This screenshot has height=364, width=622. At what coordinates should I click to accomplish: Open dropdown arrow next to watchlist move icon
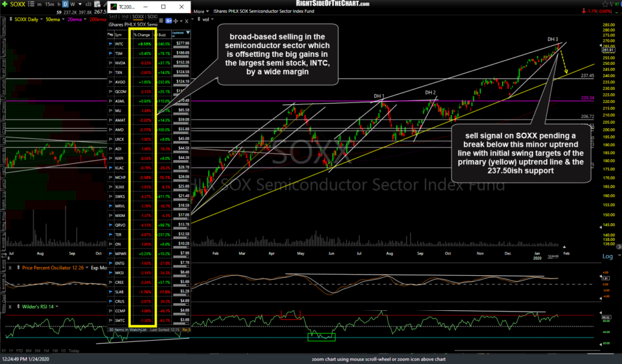tap(181, 21)
